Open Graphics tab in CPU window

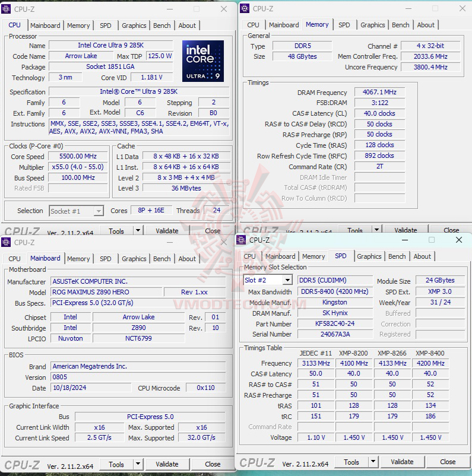tap(134, 26)
